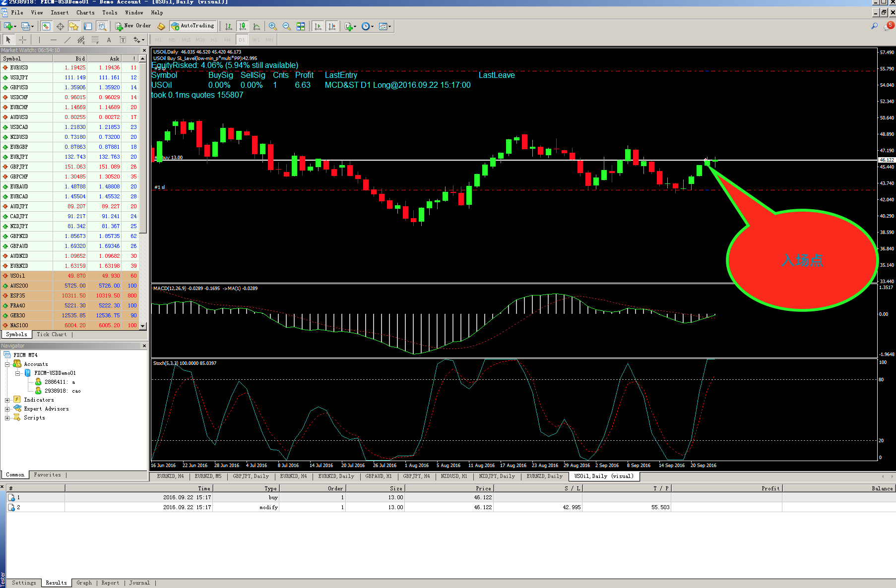The width and height of the screenshot is (896, 588).
Task: Select the equidistant channel tool
Action: pyautogui.click(x=81, y=40)
